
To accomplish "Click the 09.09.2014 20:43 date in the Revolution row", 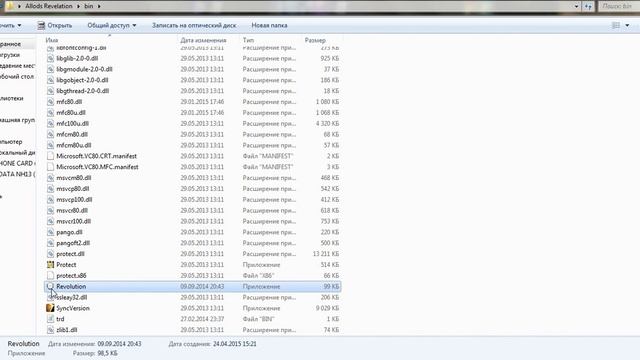I will pyautogui.click(x=202, y=287).
